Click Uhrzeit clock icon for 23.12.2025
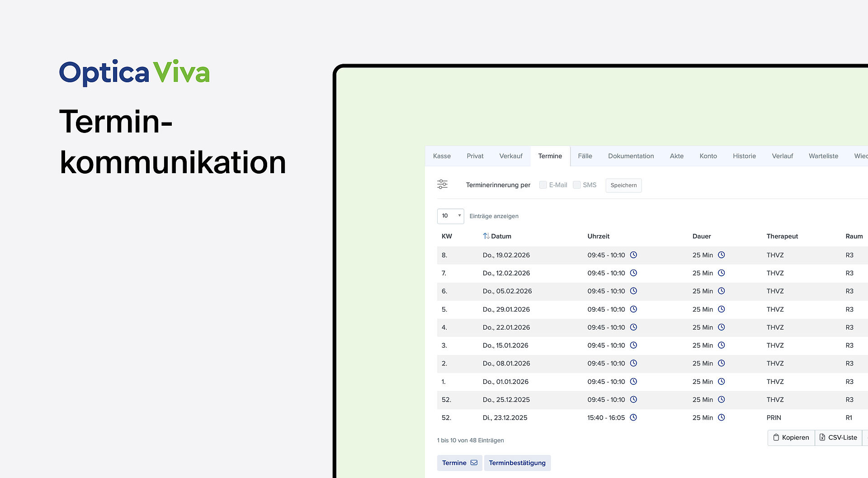The width and height of the screenshot is (868, 478). tap(633, 418)
